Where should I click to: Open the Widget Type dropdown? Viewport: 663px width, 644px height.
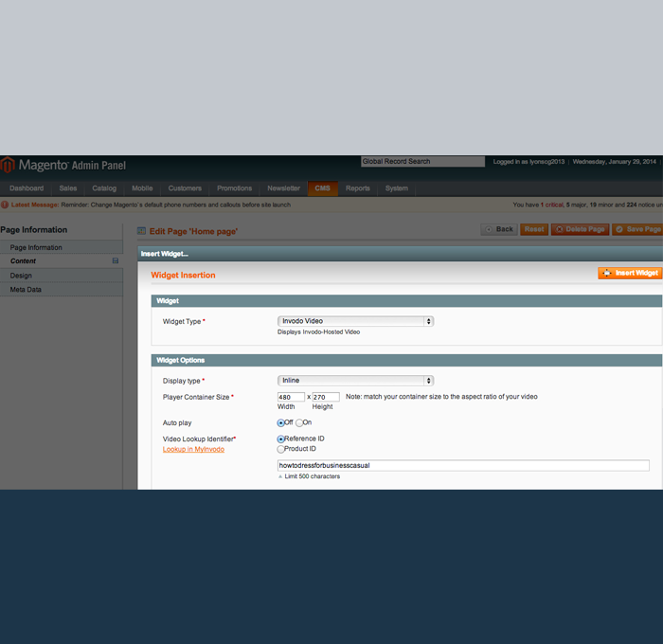(355, 321)
